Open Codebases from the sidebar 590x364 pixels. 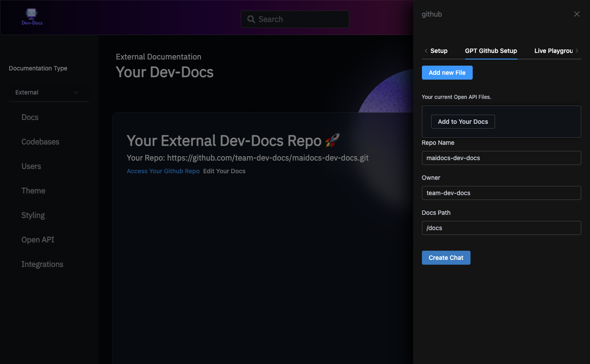coord(40,142)
